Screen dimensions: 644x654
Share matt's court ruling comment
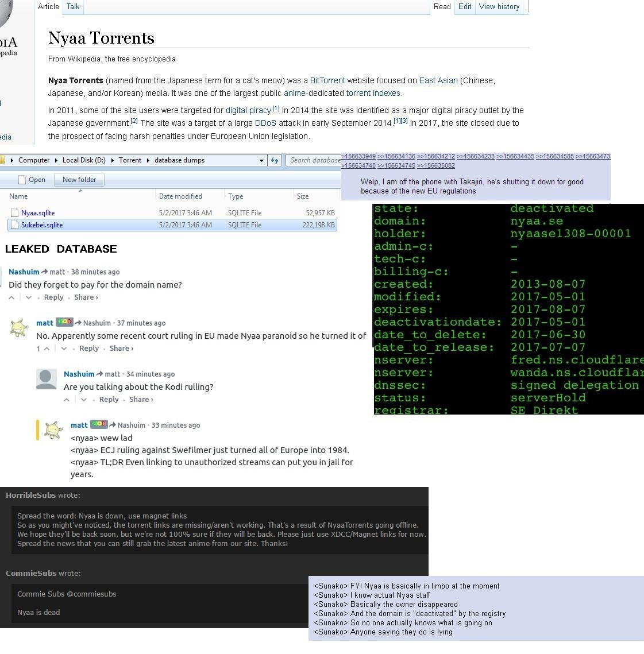pyautogui.click(x=121, y=349)
